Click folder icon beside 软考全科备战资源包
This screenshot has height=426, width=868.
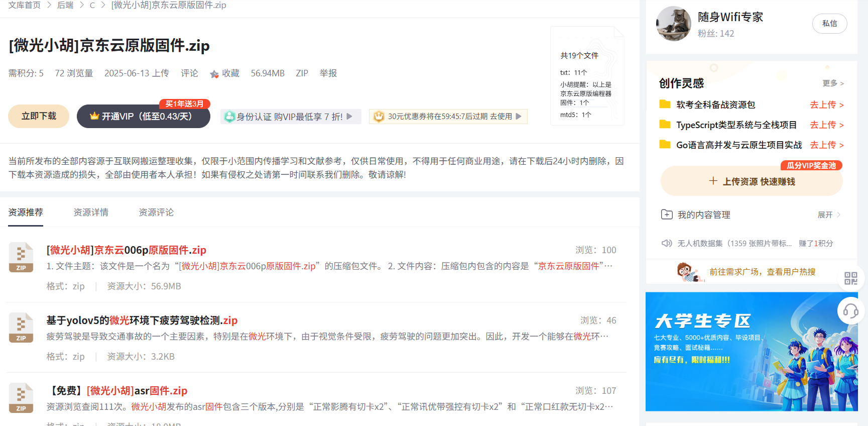click(x=665, y=104)
